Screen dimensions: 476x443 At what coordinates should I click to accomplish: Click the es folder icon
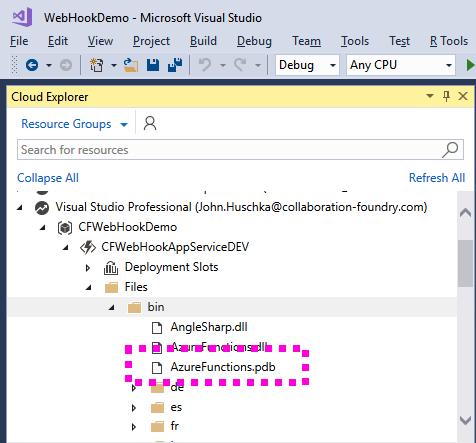point(158,407)
